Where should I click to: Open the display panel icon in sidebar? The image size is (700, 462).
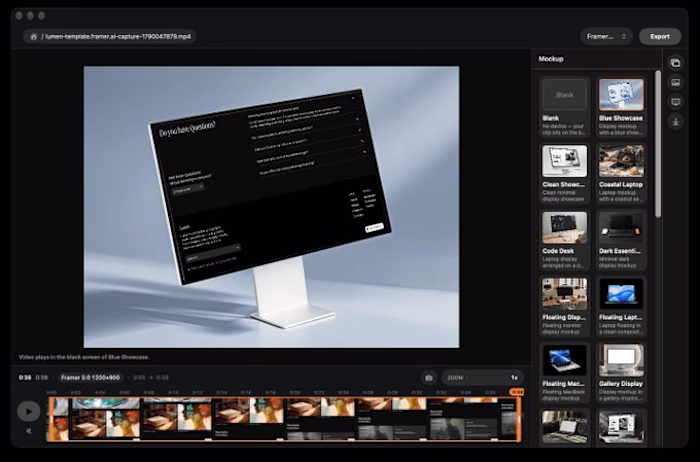pos(675,102)
